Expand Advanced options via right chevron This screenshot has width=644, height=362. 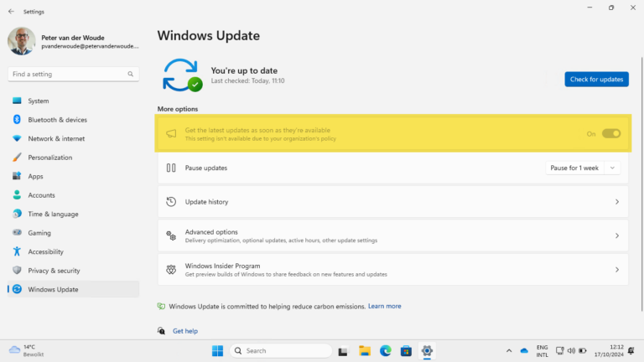(x=617, y=236)
